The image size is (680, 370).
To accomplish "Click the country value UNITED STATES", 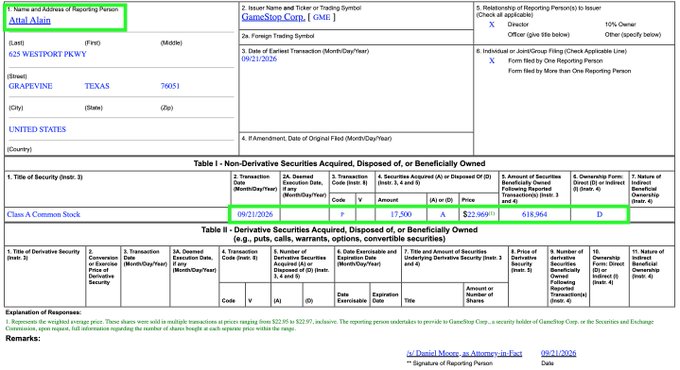I will coord(37,129).
